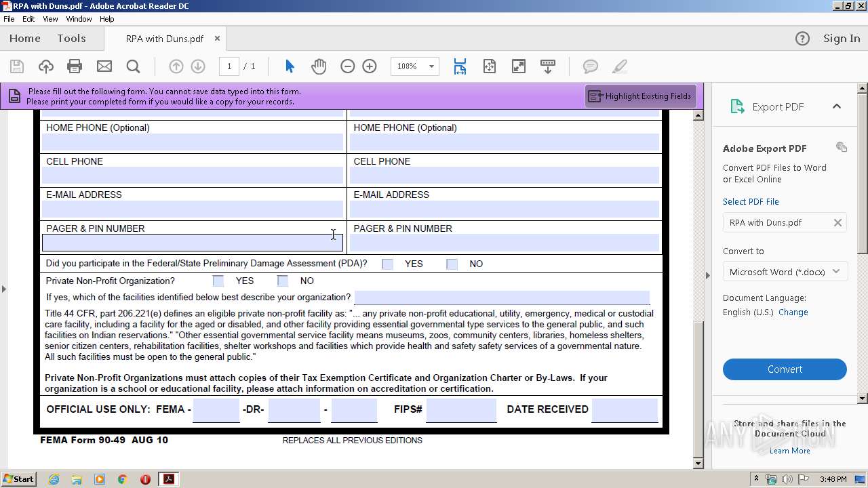Viewport: 868px width, 488px height.
Task: Click the Save file icon
Action: tap(17, 66)
